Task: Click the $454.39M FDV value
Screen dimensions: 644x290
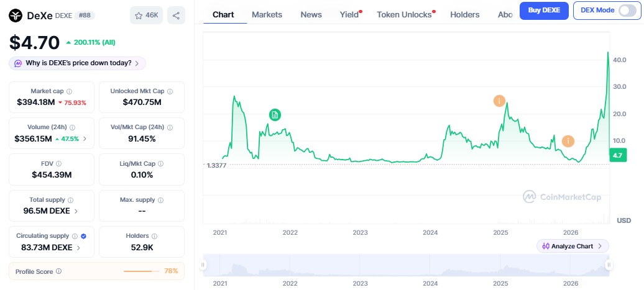Action: pos(52,174)
